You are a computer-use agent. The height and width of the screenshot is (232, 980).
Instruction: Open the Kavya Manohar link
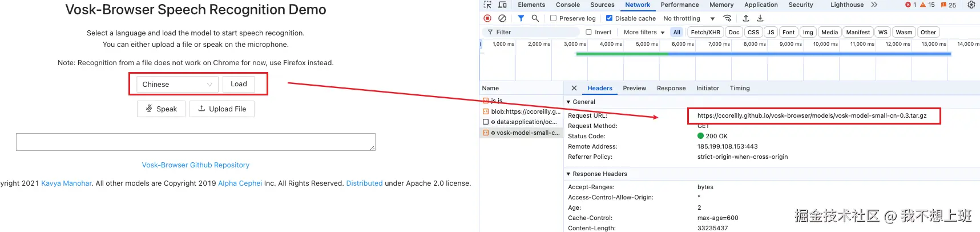pos(66,183)
